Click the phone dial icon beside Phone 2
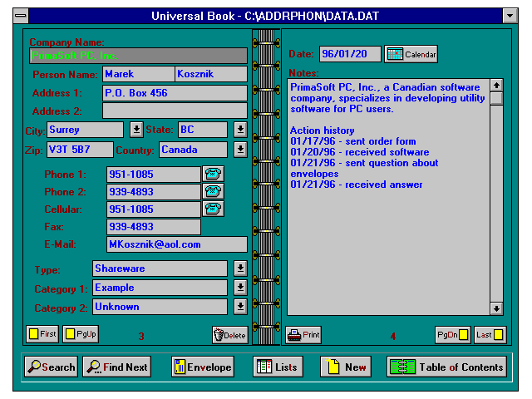532x399 pixels. tap(214, 191)
